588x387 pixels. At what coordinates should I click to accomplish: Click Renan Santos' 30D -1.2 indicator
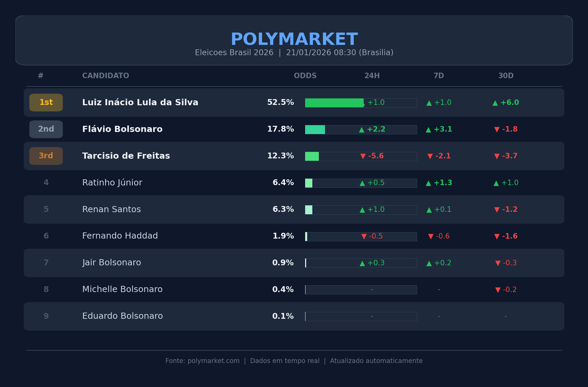(505, 210)
